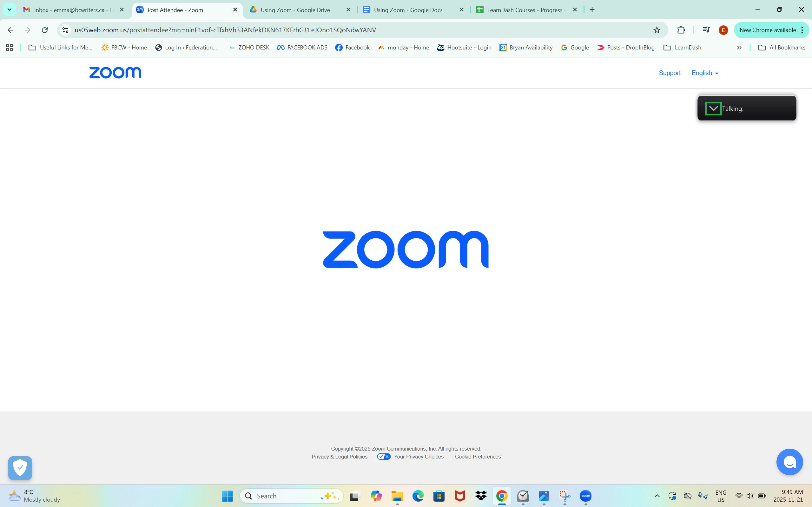Show hidden system tray icons
This screenshot has height=507, width=812.
pyautogui.click(x=657, y=496)
